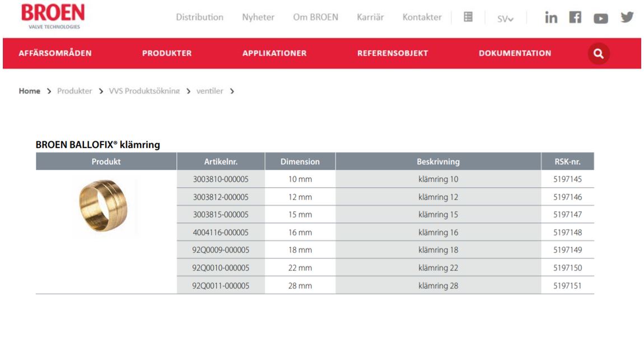Viewport: 644px width, 362px height.
Task: Expand the SV language dropdown
Action: point(505,18)
